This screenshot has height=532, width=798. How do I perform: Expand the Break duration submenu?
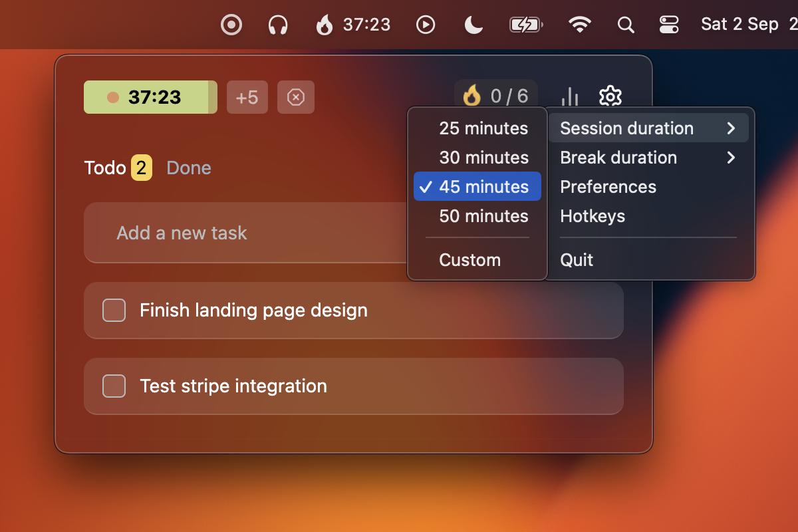[x=620, y=158]
